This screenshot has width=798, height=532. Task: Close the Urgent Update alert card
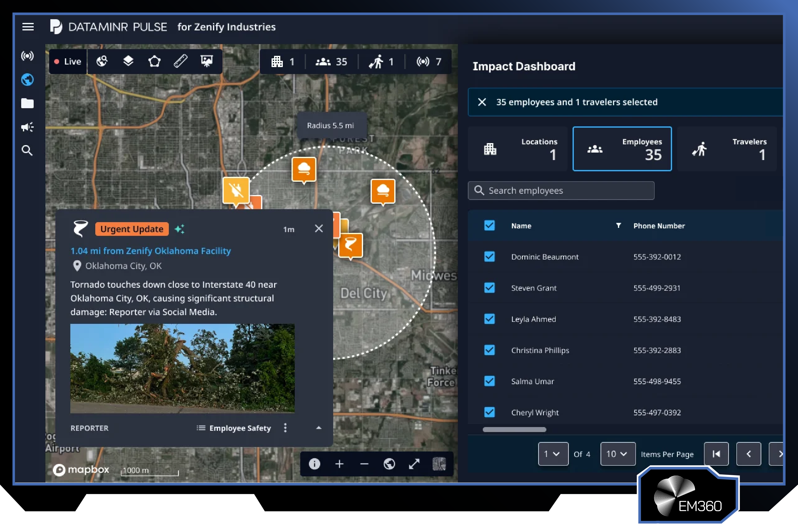tap(319, 229)
